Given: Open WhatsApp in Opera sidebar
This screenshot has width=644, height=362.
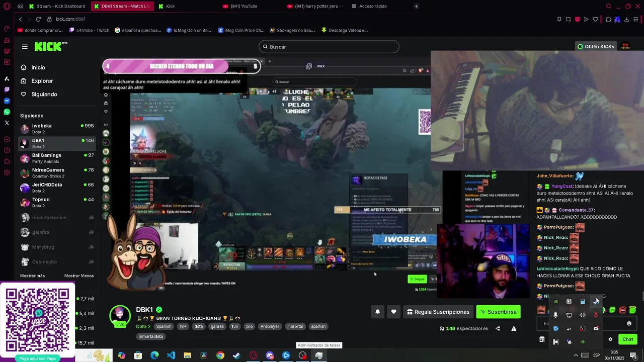Looking at the screenshot, I should [7, 112].
